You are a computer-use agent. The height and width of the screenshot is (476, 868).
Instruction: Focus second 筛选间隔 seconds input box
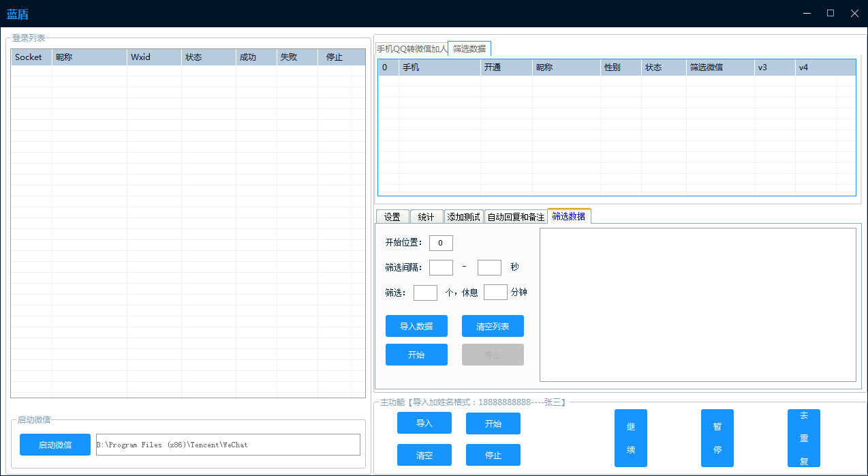coord(489,267)
